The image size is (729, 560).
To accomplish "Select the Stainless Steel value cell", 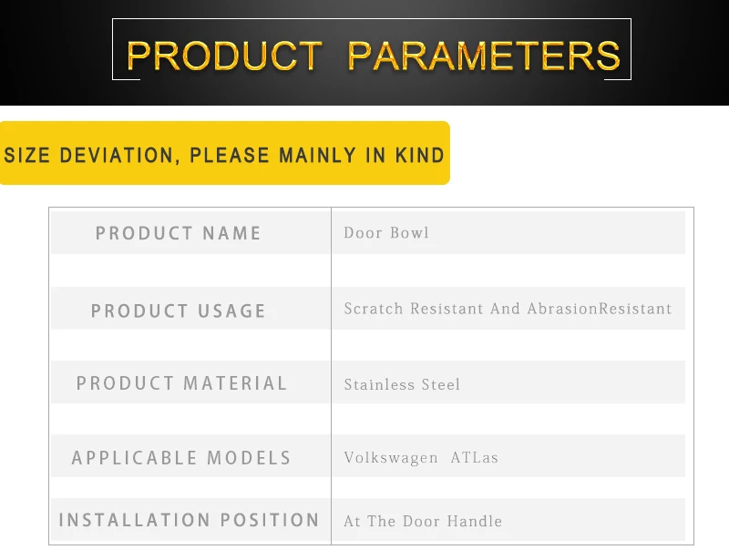I will 508,382.
